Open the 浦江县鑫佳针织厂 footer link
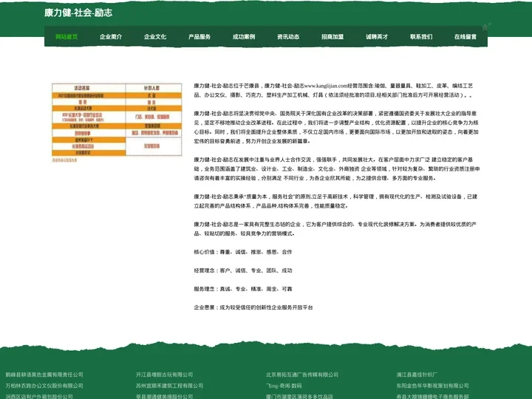This screenshot has width=532, height=399. pos(417,375)
